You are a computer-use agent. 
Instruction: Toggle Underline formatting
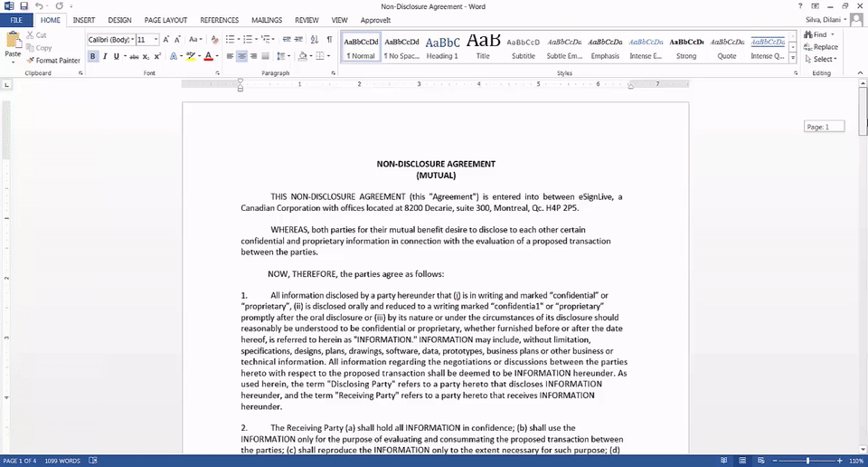pyautogui.click(x=117, y=56)
